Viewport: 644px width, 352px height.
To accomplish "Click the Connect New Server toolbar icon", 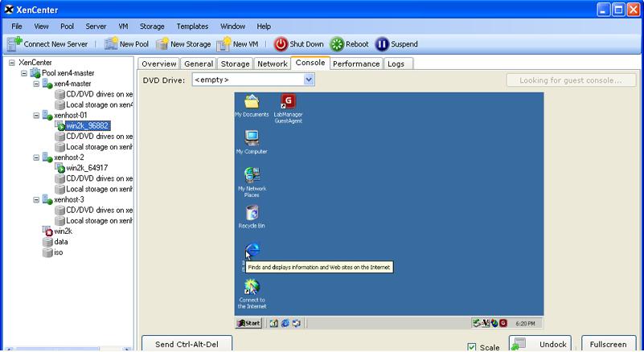I will click(14, 43).
